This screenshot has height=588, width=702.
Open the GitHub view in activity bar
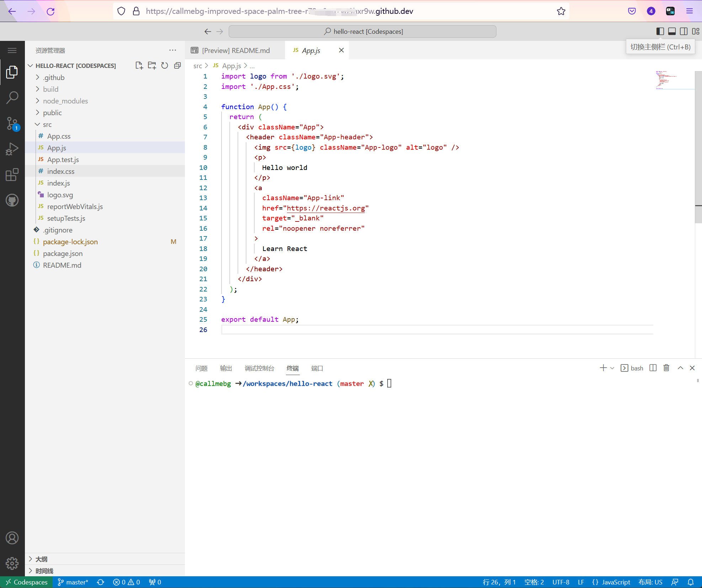pyautogui.click(x=12, y=200)
